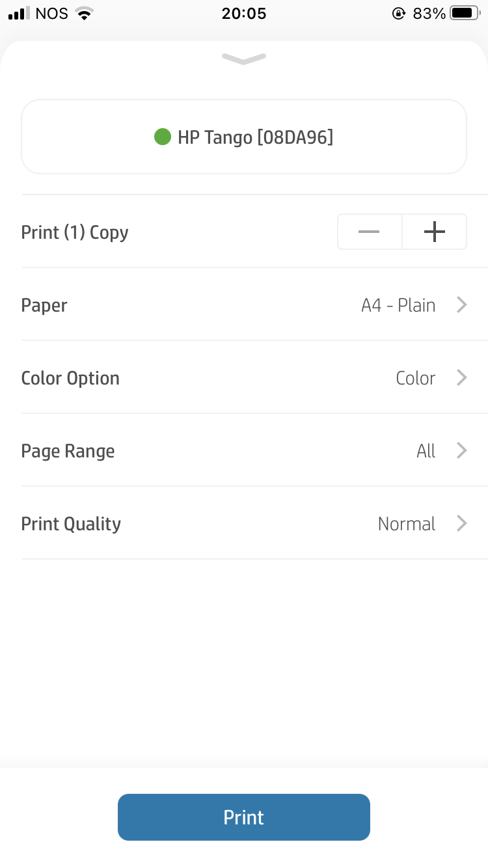Viewport: 488px width, 868px height.
Task: Collapse the print sheet using top chevron
Action: [244, 59]
